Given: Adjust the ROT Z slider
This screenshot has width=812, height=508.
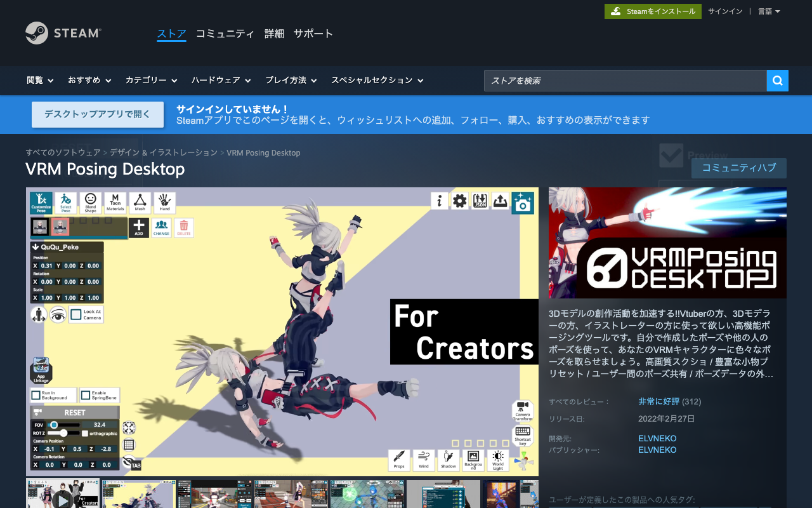Looking at the screenshot, I should [x=62, y=433].
